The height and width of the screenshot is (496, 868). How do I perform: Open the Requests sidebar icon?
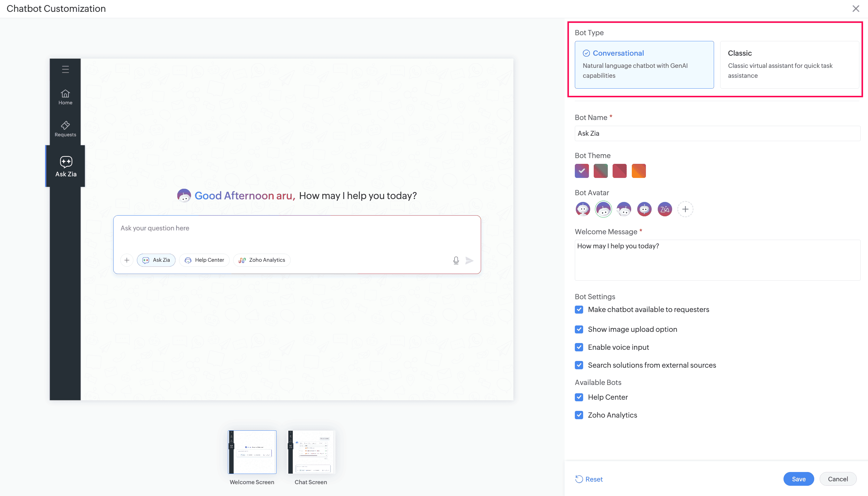[x=65, y=129]
